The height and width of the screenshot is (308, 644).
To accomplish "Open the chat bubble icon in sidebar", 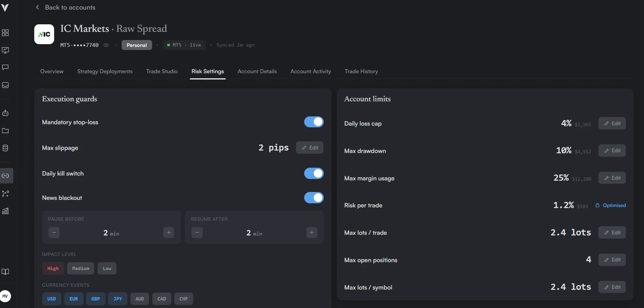I will click(5, 67).
